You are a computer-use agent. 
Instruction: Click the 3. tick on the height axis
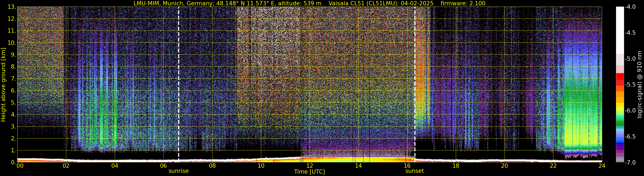14,126
